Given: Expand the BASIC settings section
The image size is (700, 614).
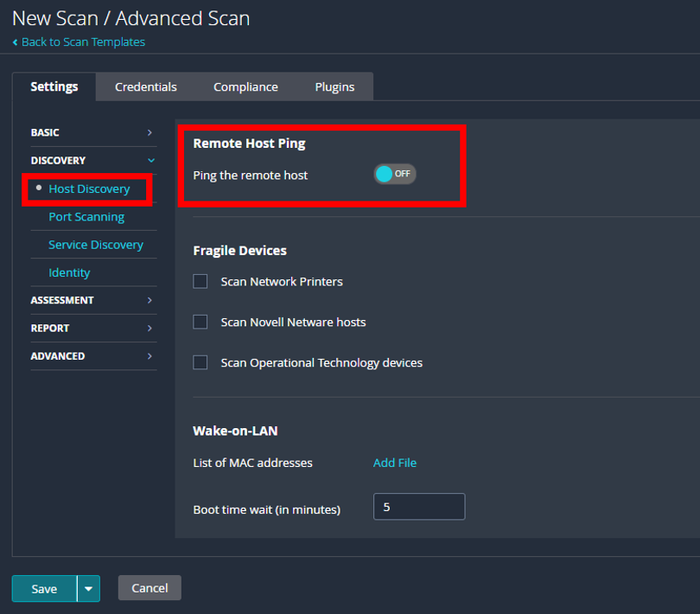Looking at the screenshot, I should (92, 132).
